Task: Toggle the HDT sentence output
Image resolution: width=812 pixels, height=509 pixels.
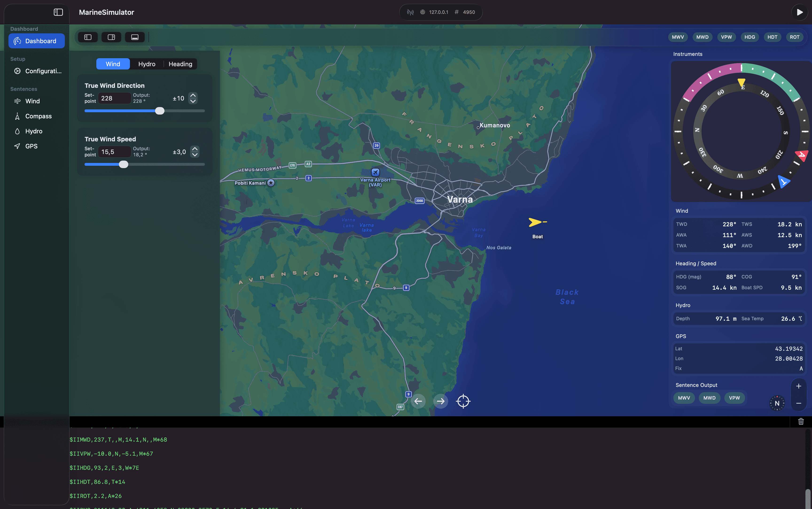Action: (772, 37)
